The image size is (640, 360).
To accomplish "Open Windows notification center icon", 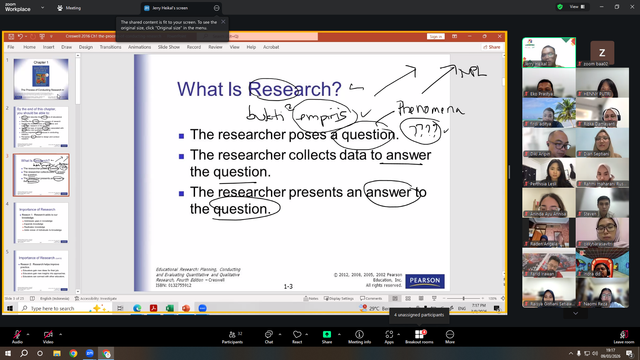I will tap(629, 353).
